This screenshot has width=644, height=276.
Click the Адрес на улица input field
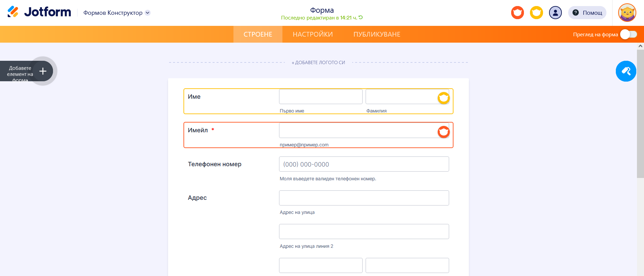(x=364, y=198)
